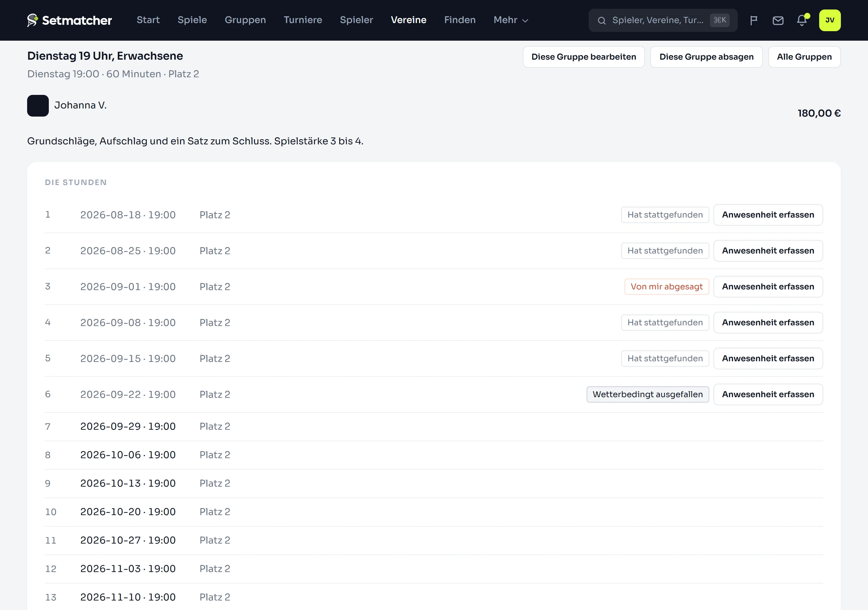Viewport: 868px width, 610px height.
Task: Click Hat stattgefunden badge for 2026-09-15
Action: [x=665, y=359]
